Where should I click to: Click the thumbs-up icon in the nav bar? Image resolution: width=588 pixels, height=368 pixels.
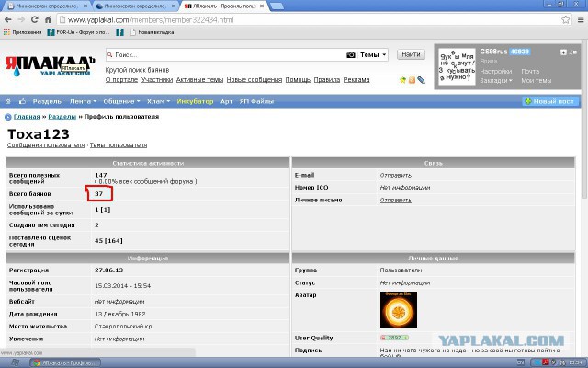tap(22, 101)
